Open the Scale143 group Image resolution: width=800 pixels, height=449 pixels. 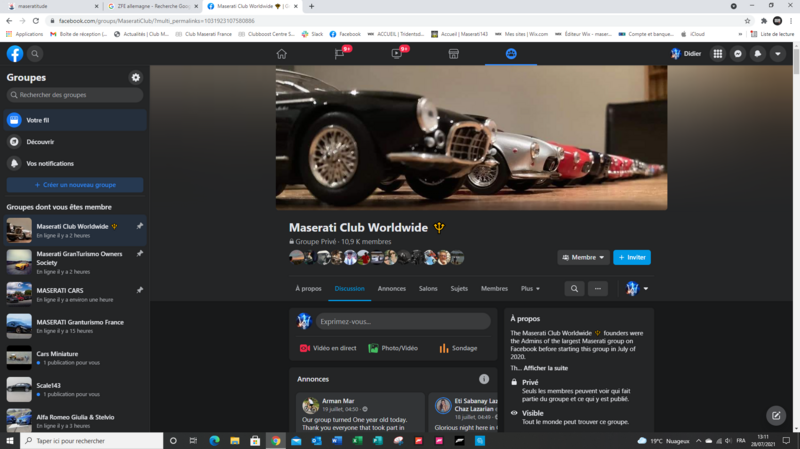(75, 389)
